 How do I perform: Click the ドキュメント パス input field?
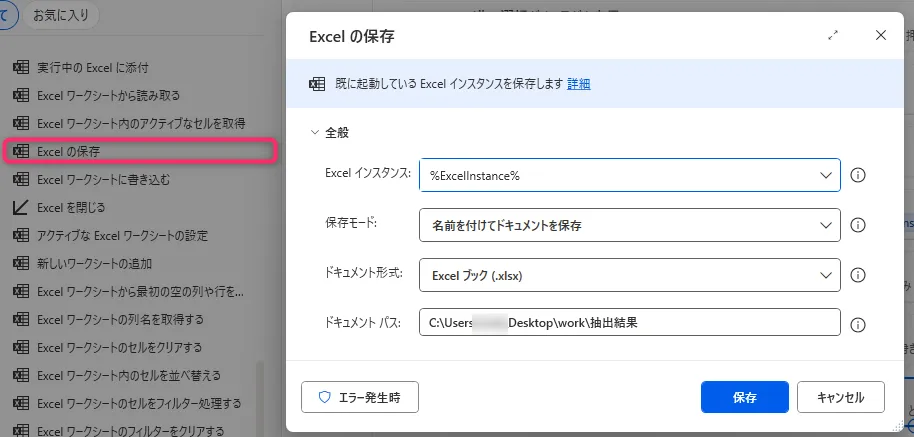[x=629, y=323]
